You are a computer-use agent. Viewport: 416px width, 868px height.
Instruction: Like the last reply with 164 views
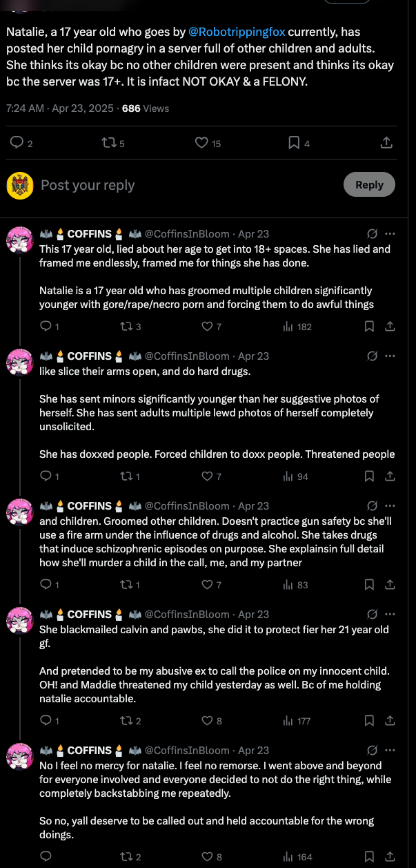[207, 857]
